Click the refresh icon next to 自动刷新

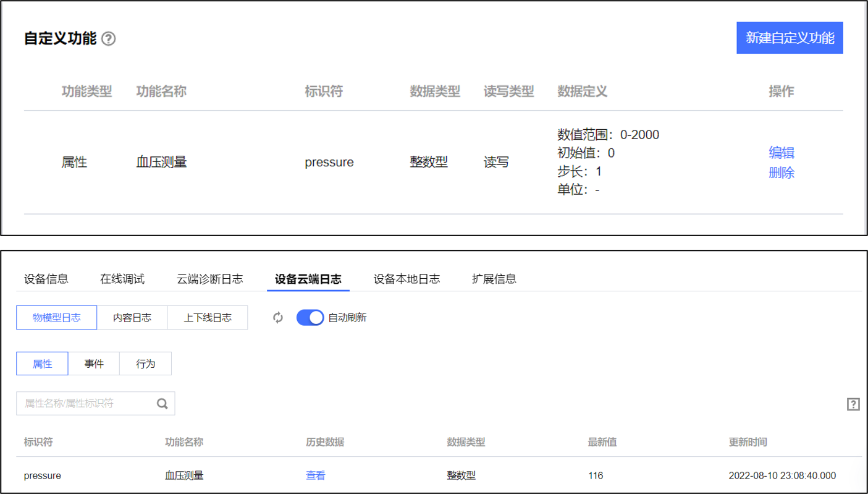click(x=278, y=317)
